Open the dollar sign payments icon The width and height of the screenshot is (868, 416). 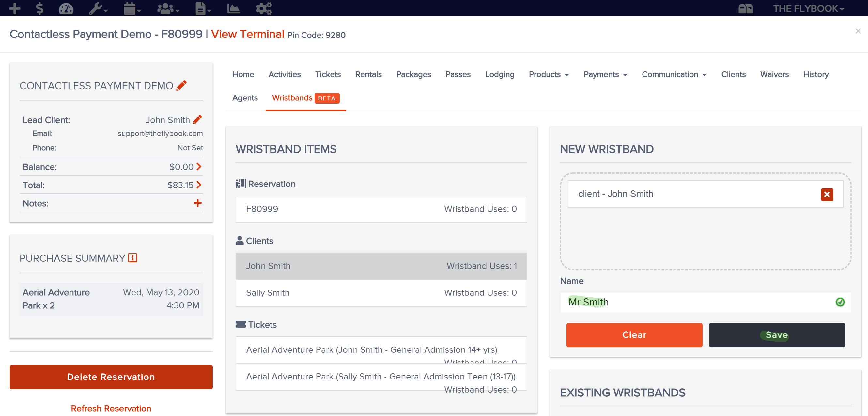pos(39,8)
